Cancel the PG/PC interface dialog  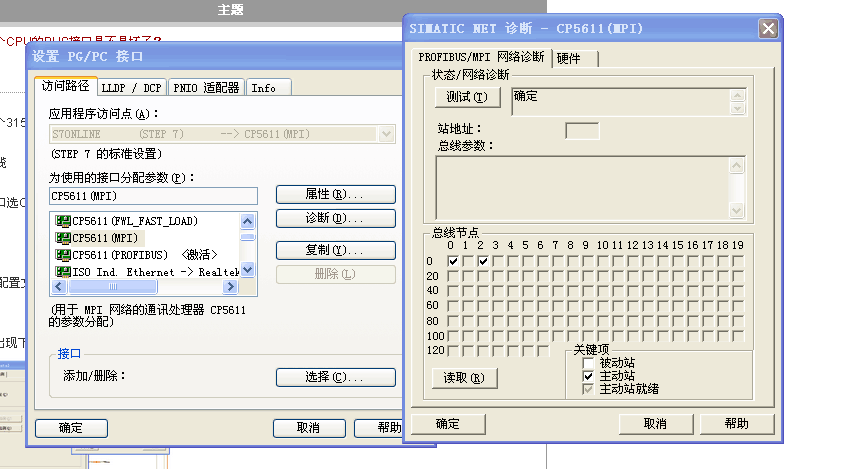click(309, 428)
